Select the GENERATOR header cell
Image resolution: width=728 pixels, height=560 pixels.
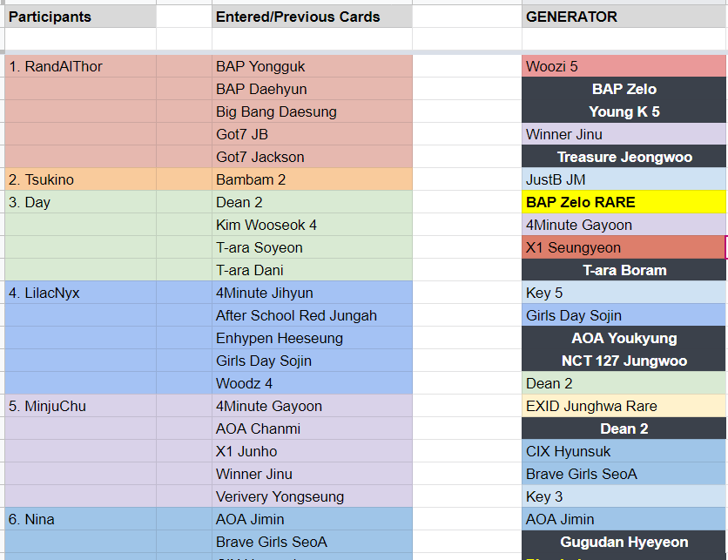[x=624, y=17]
